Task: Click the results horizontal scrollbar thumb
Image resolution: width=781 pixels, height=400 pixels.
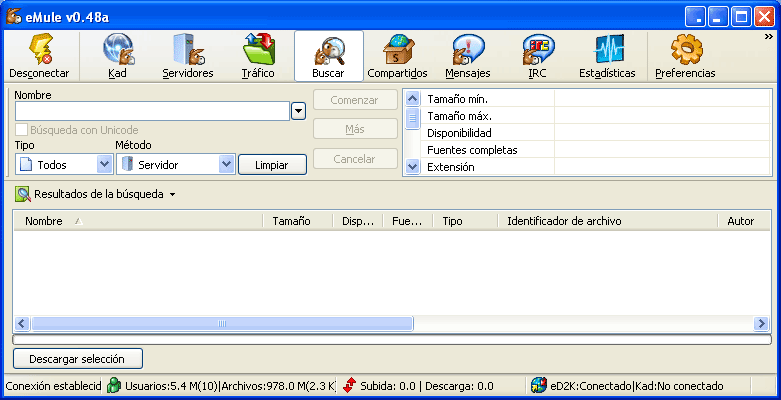Action: 222,323
